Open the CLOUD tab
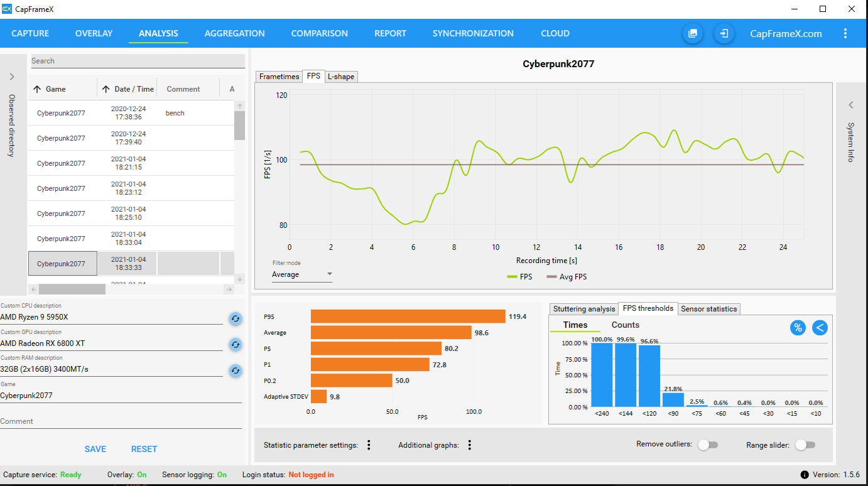 555,33
